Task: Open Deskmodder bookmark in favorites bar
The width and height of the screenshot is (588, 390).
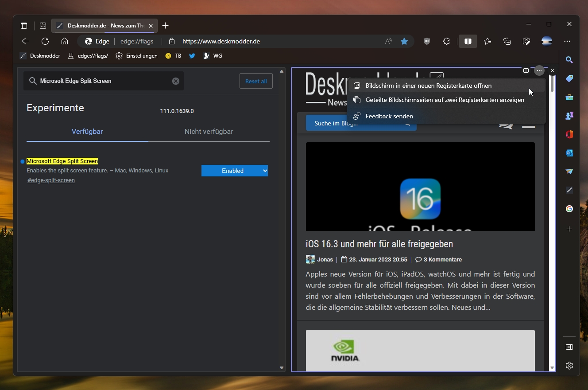Action: pos(40,56)
